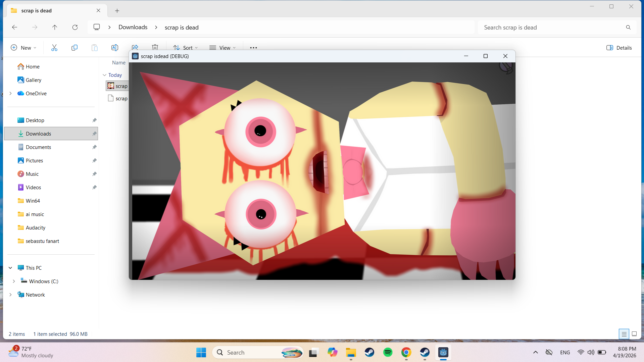Screen dimensions: 644x362
Task: Switch to details list view layout
Action: (x=624, y=334)
